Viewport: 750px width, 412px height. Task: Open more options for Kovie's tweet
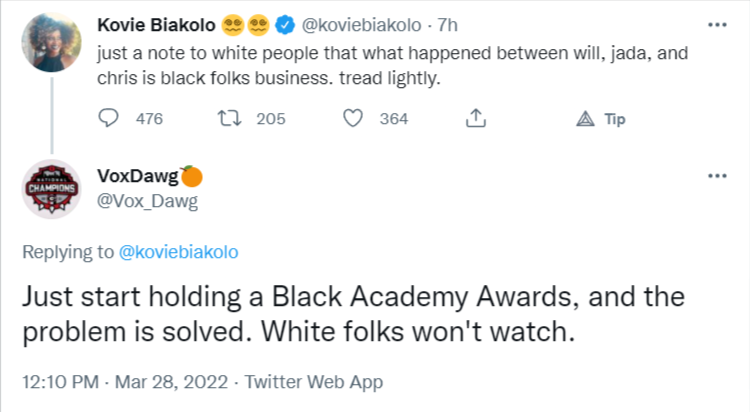tap(717, 23)
